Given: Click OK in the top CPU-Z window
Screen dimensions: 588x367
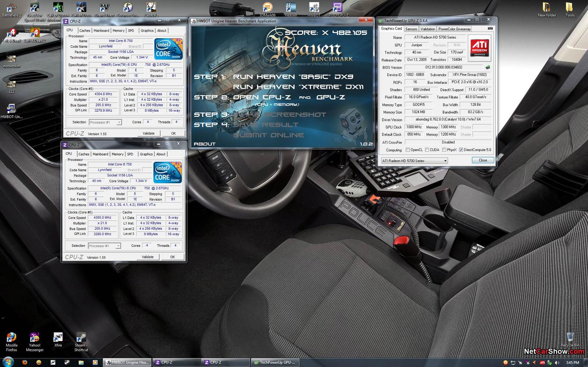Looking at the screenshot, I should (173, 133).
